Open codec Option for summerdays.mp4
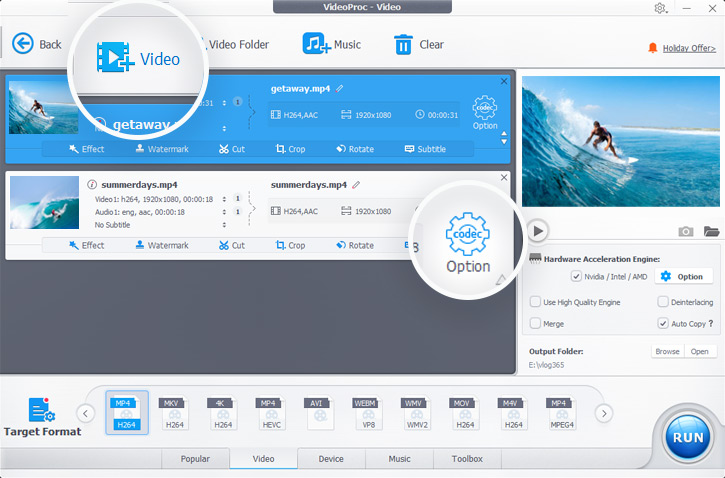The height and width of the screenshot is (478, 725). click(x=467, y=243)
